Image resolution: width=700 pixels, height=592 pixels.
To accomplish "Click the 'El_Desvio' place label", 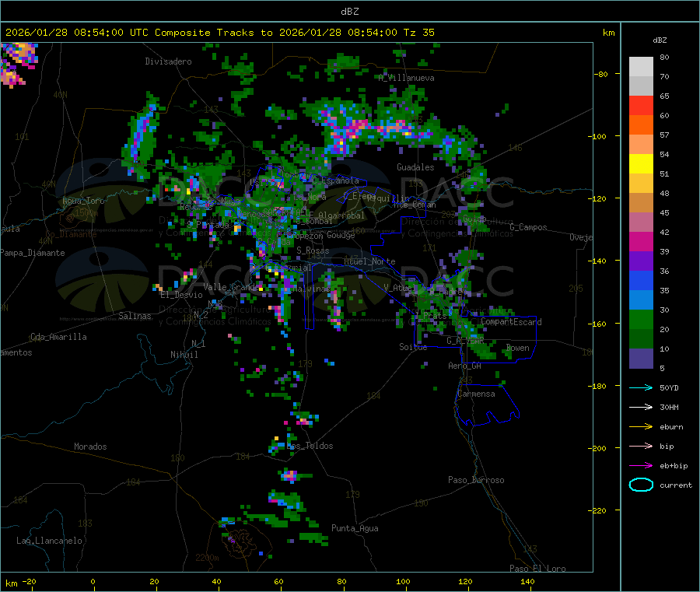I will click(182, 295).
